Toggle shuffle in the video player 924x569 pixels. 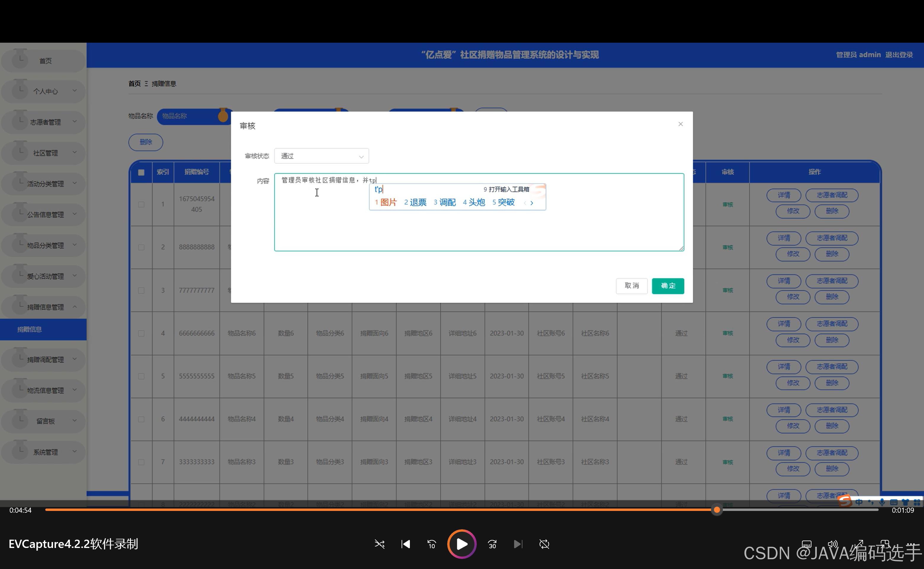[x=379, y=544]
